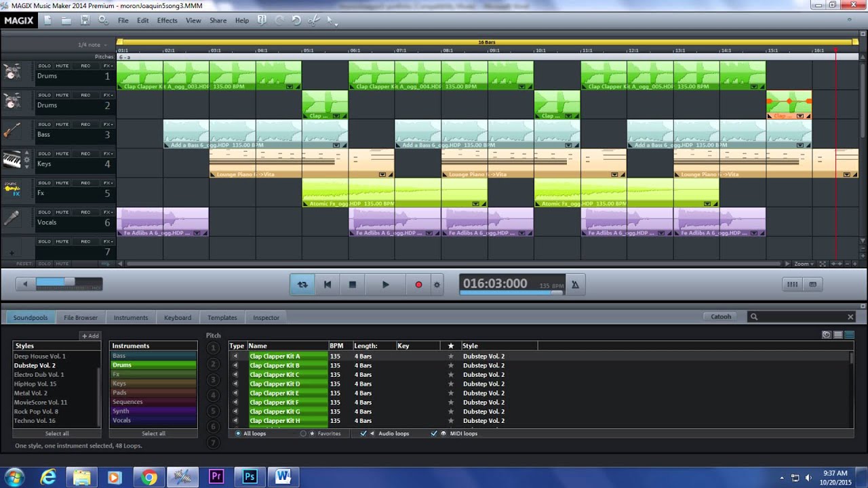The height and width of the screenshot is (488, 868).
Task: Open the File menu
Action: (123, 20)
